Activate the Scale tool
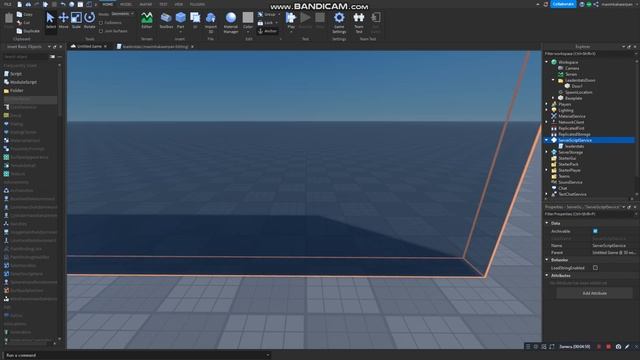The width and height of the screenshot is (640, 360). [x=76, y=20]
